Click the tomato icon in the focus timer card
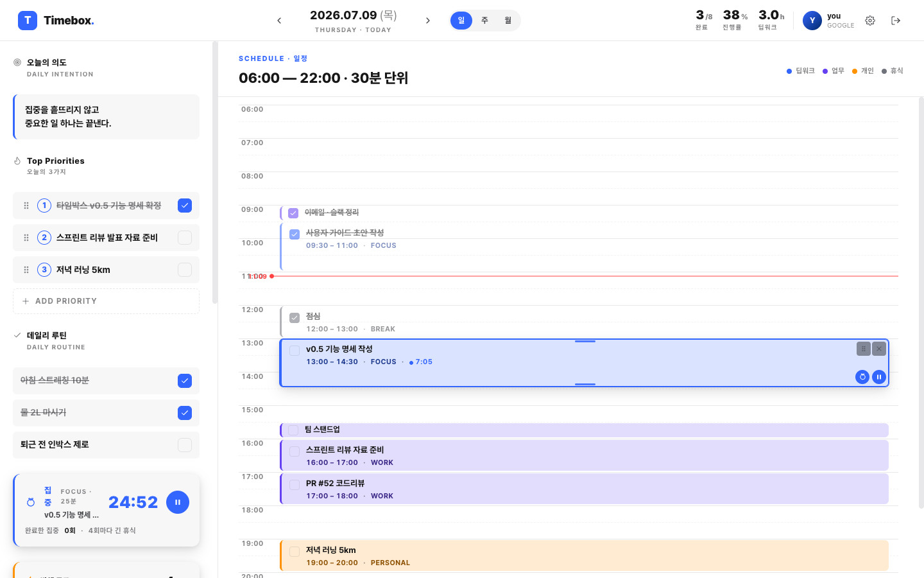Viewport: 924px width, 578px height. [31, 502]
